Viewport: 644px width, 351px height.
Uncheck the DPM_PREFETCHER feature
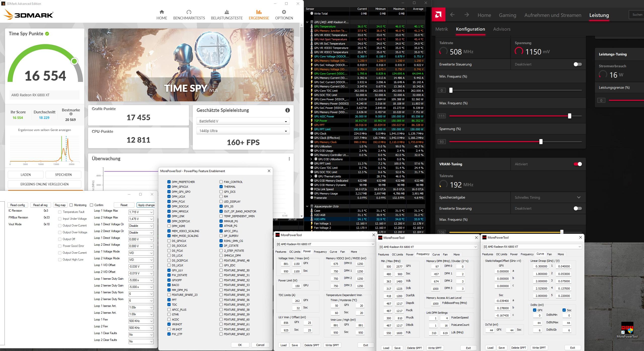pyautogui.click(x=169, y=182)
